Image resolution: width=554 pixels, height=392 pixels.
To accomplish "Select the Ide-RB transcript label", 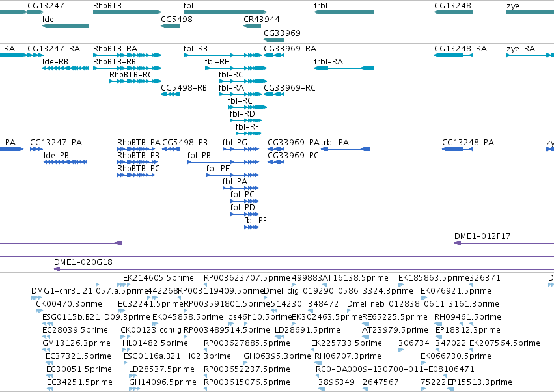I will click(x=55, y=61).
